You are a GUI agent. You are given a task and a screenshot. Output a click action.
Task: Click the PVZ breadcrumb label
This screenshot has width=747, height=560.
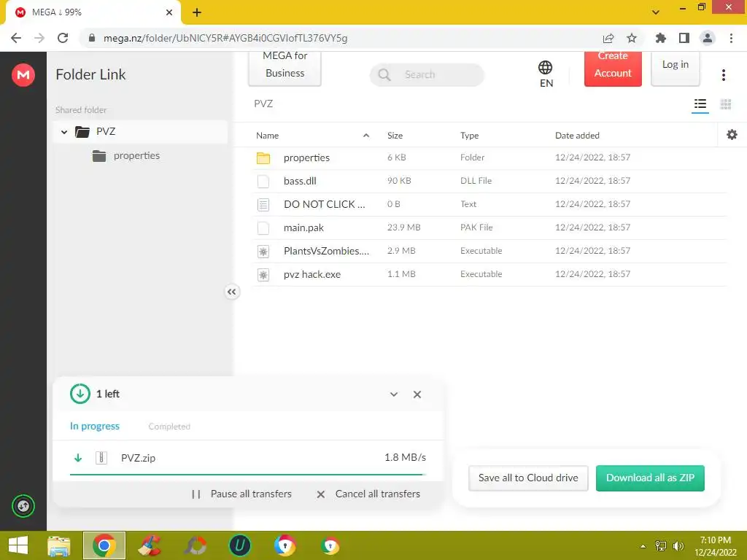click(x=263, y=104)
